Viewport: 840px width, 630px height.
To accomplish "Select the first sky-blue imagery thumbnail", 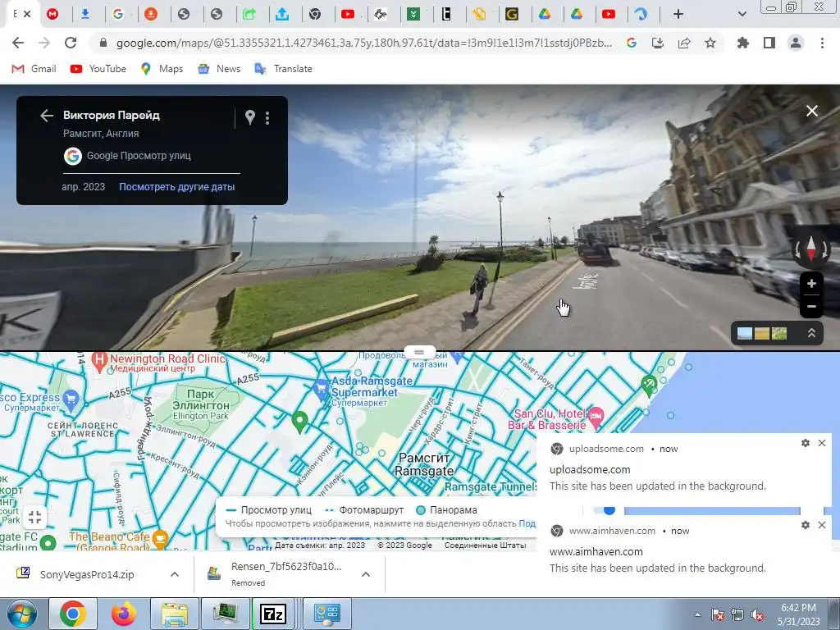I will point(745,333).
